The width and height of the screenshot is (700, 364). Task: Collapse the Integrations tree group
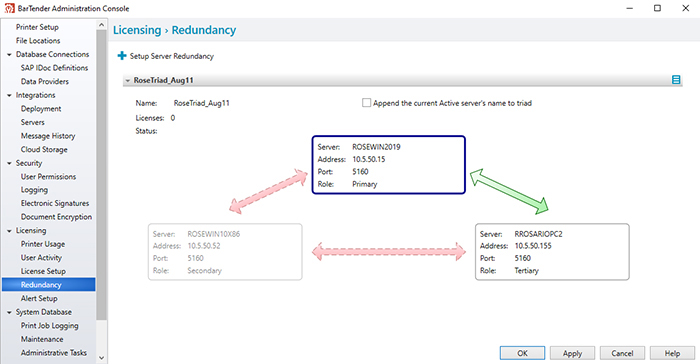[9, 95]
